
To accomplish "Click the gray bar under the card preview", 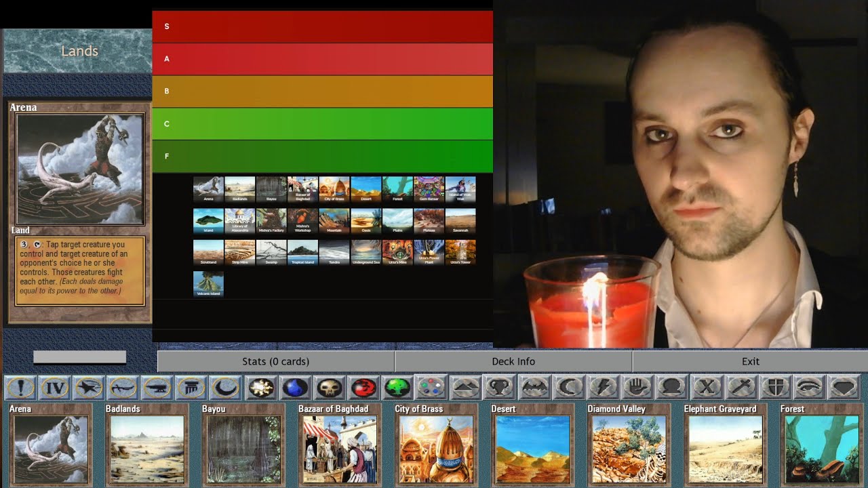I will 80,357.
